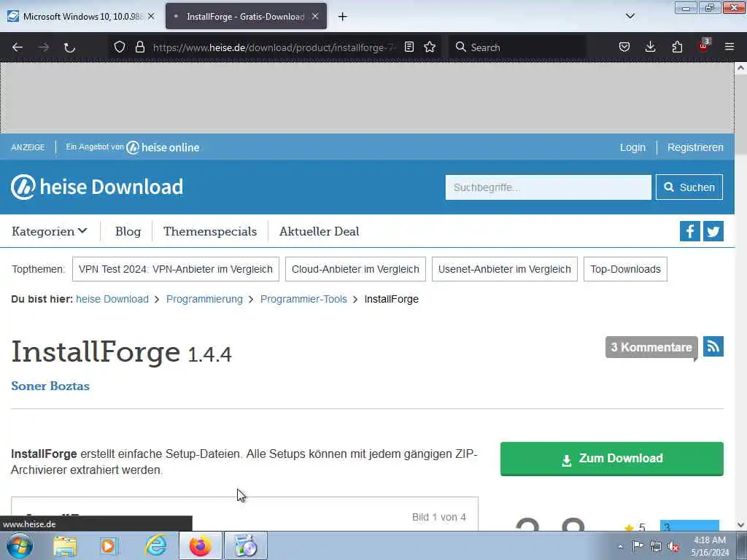Click the Suchen search button

(689, 187)
